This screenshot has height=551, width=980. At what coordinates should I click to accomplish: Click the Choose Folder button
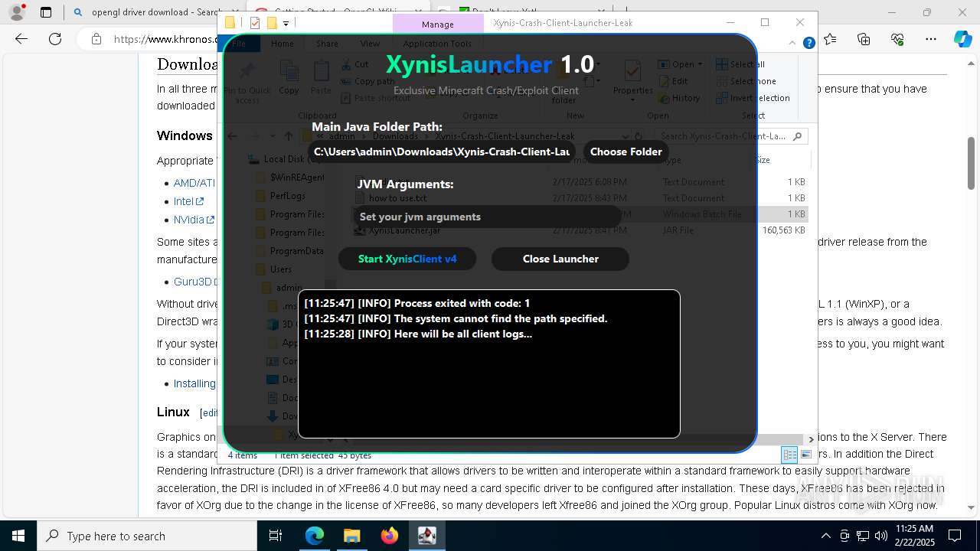tap(626, 152)
